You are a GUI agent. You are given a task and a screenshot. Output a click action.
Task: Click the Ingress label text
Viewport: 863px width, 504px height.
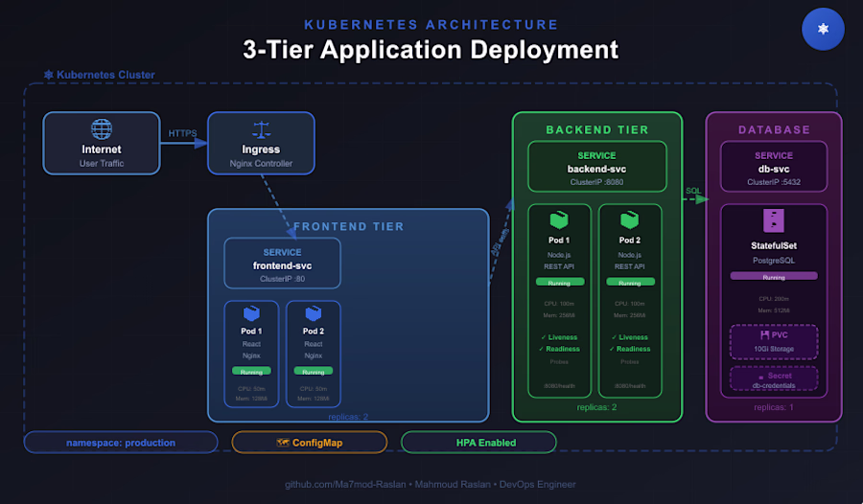pyautogui.click(x=261, y=149)
